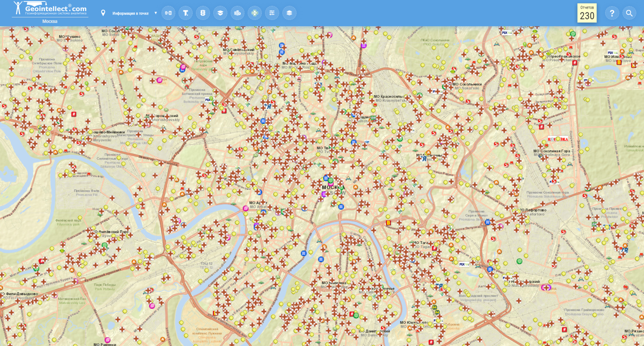
Task: Open the coins finance icon
Action: click(237, 13)
